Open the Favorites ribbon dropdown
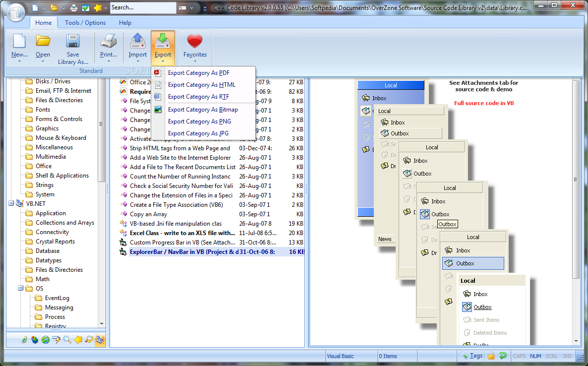Image resolution: width=588 pixels, height=366 pixels. coord(195,61)
